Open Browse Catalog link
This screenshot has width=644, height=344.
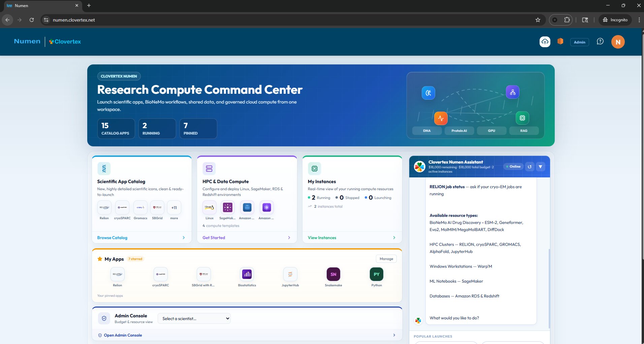[x=112, y=238]
